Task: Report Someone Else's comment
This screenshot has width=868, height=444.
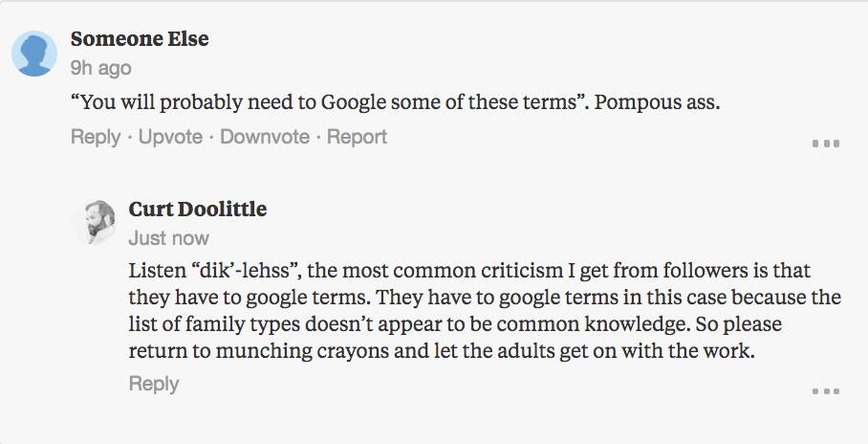Action: point(357,137)
